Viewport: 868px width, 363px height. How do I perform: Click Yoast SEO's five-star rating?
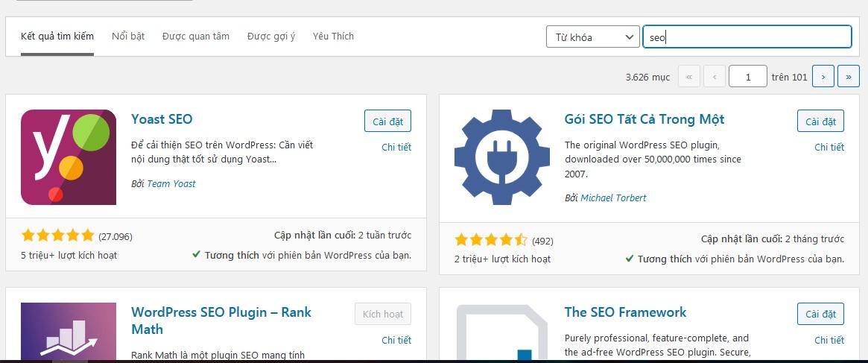click(58, 236)
